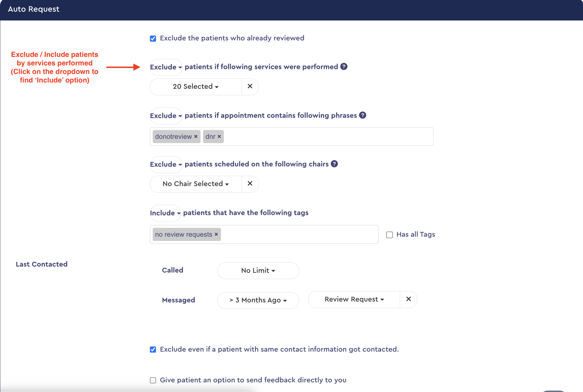
Task: Remove the donotreview phrase tag
Action: click(196, 137)
